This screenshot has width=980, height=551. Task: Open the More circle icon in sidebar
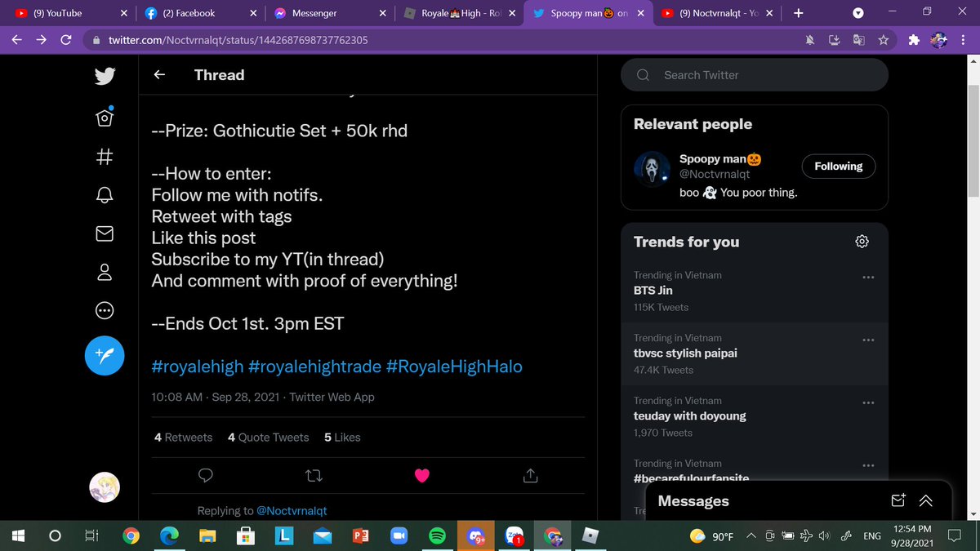pos(105,311)
